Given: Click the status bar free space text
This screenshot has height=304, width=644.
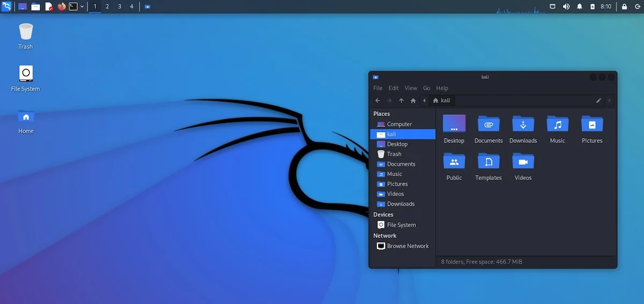Looking at the screenshot, I should click(481, 262).
